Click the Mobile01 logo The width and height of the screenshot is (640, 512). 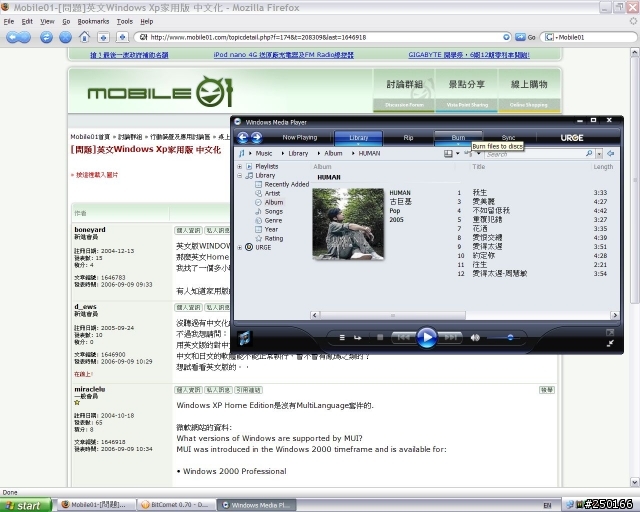click(160, 92)
